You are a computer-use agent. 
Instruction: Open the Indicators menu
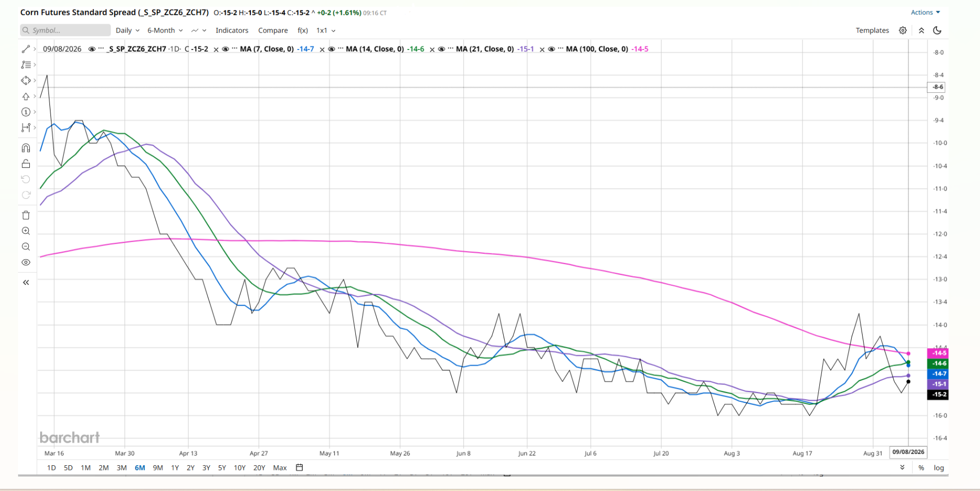point(232,30)
